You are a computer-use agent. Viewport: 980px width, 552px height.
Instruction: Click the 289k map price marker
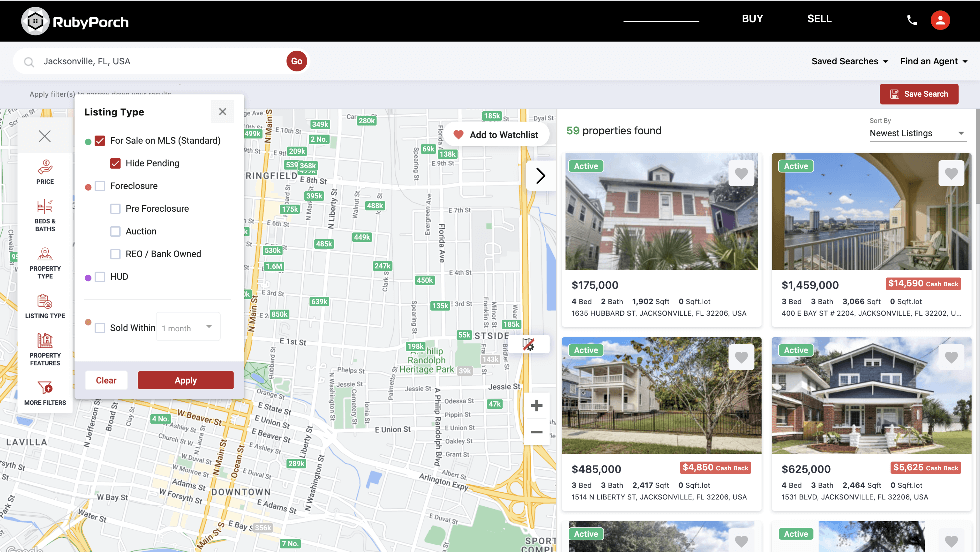click(296, 463)
